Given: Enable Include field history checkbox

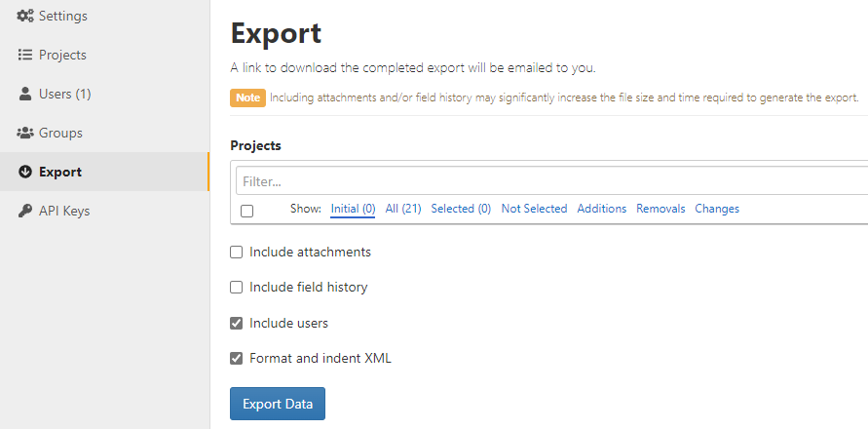Looking at the screenshot, I should tap(237, 287).
